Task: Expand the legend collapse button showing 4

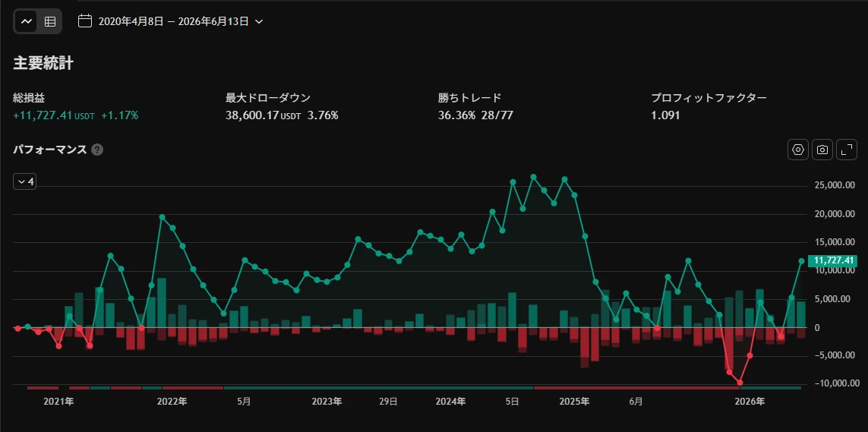Action: (x=25, y=181)
